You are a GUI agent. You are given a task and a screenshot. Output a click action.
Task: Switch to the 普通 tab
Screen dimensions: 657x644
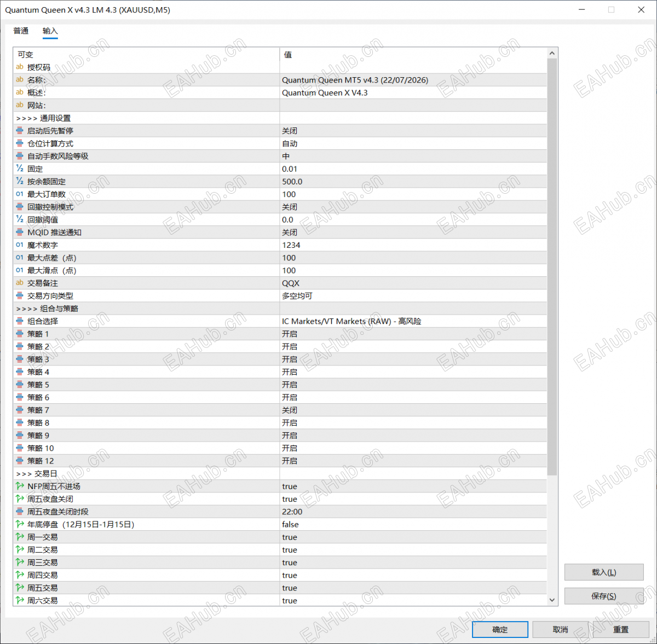click(21, 31)
